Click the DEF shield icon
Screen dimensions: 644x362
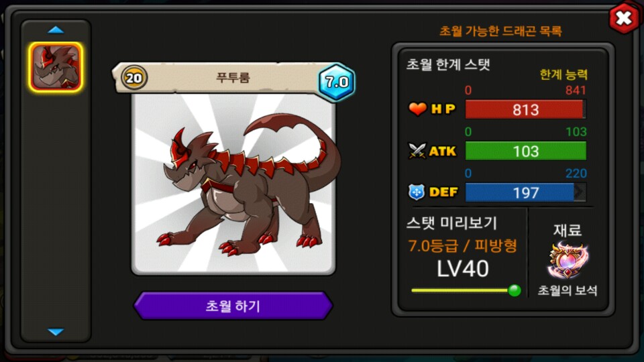click(x=417, y=192)
